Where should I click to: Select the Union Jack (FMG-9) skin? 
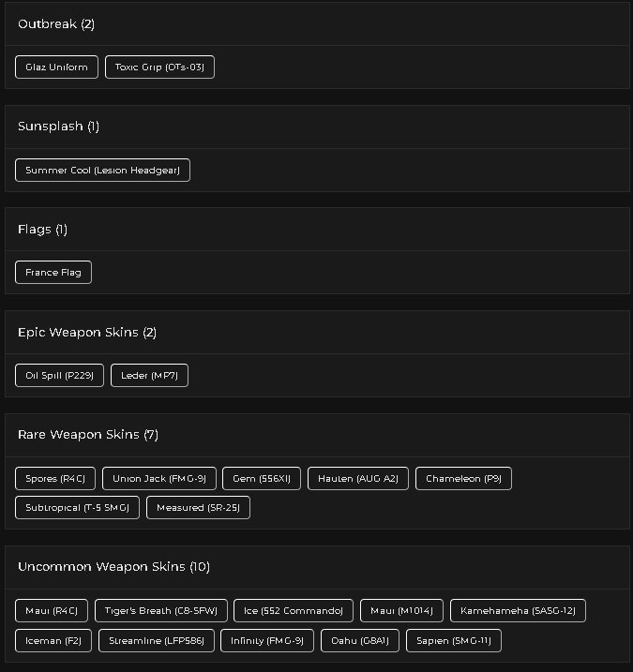tap(159, 479)
